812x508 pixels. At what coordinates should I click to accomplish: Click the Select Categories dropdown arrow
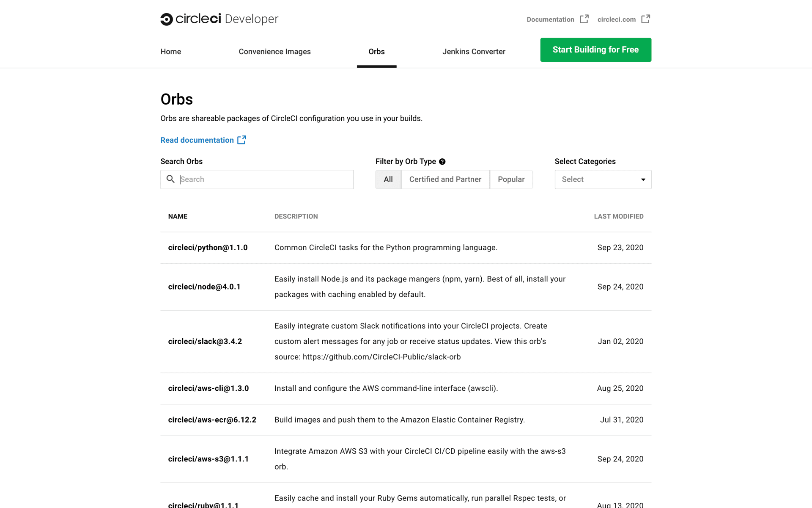[x=643, y=179]
